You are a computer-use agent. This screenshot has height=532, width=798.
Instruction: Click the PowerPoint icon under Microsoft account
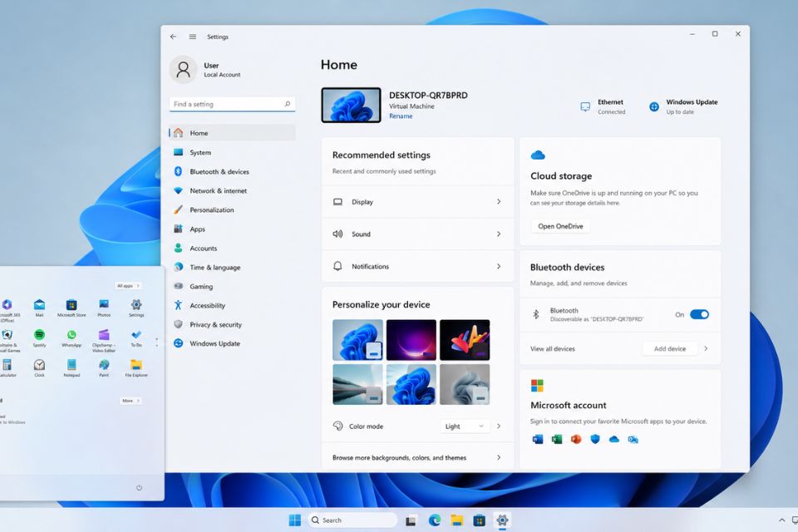click(575, 440)
